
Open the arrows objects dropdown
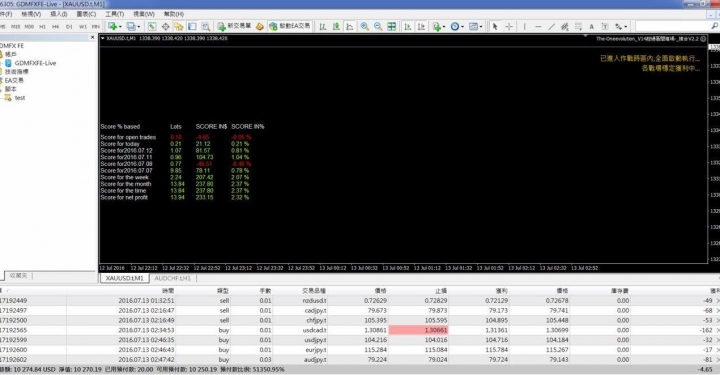click(x=621, y=27)
